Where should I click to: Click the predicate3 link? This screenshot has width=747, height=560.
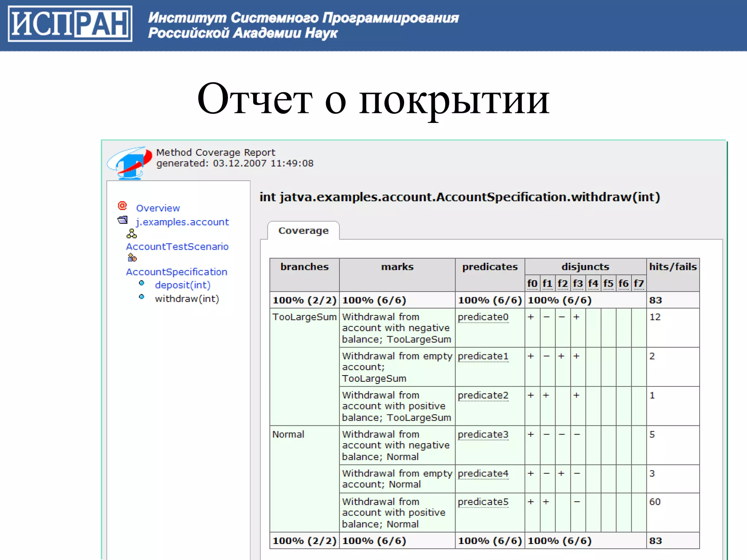(483, 435)
